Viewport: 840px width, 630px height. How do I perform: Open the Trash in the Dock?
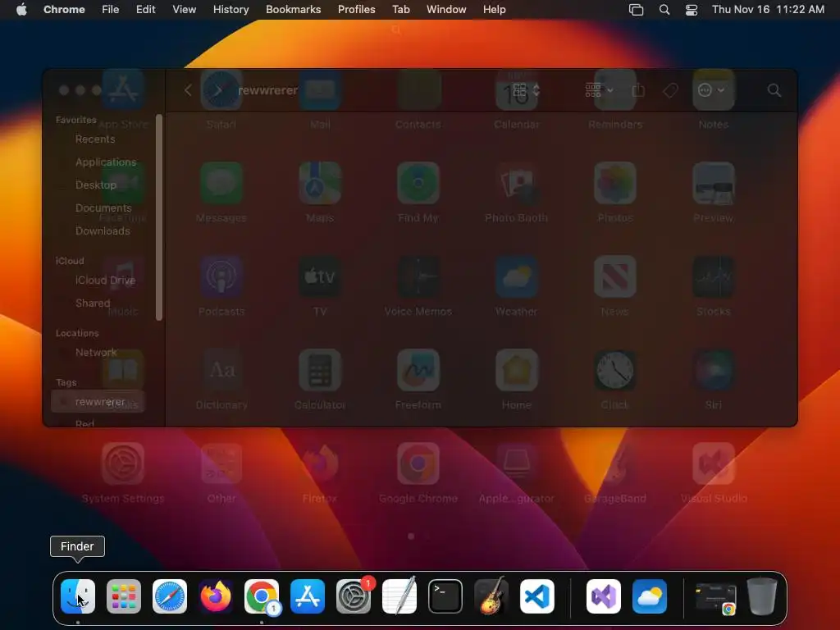[762, 596]
